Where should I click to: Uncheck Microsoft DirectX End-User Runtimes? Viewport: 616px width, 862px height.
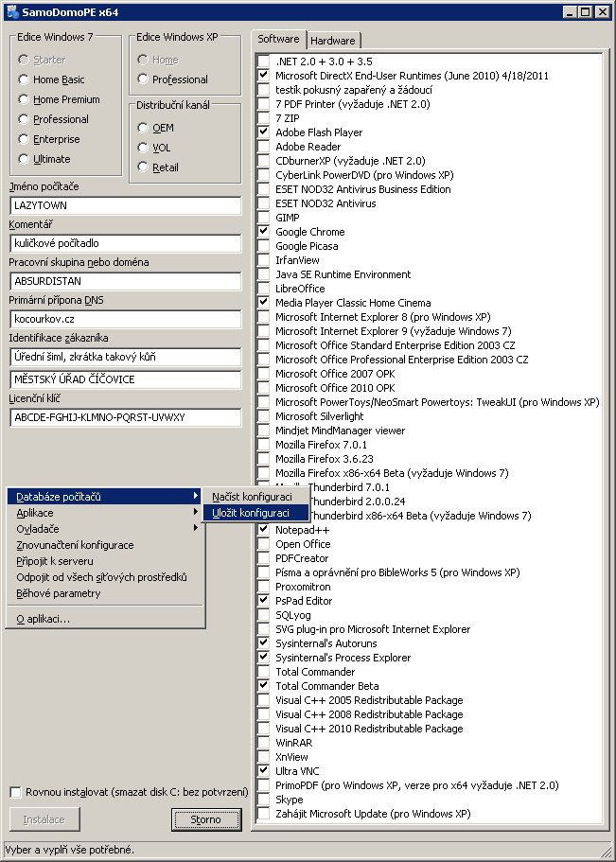(x=263, y=76)
